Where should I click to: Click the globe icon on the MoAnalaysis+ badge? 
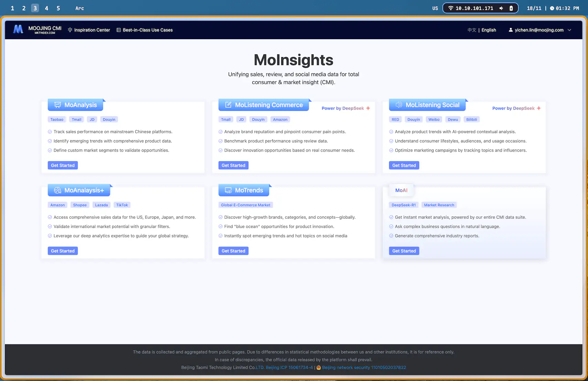coord(57,190)
